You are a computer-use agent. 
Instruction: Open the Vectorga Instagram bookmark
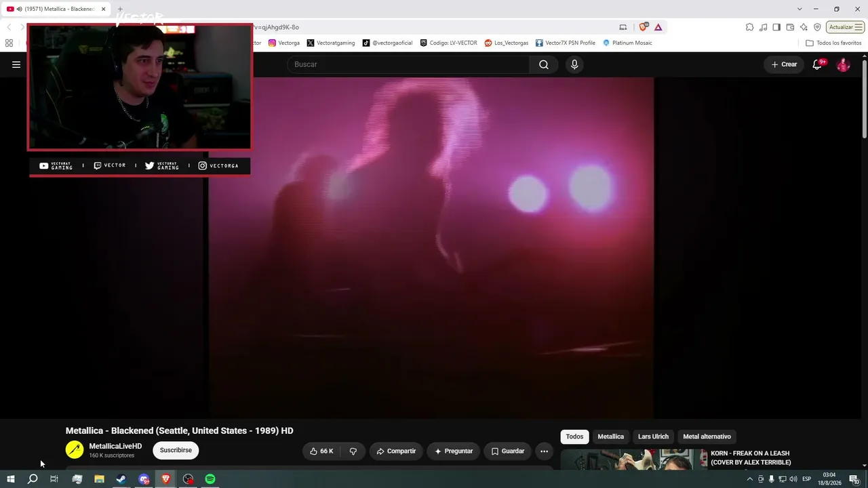[x=284, y=43]
